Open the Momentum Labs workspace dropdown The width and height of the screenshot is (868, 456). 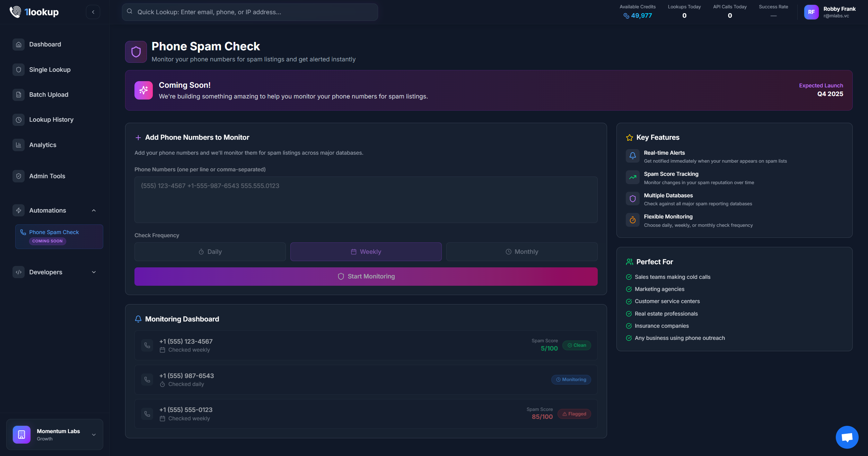pos(94,435)
